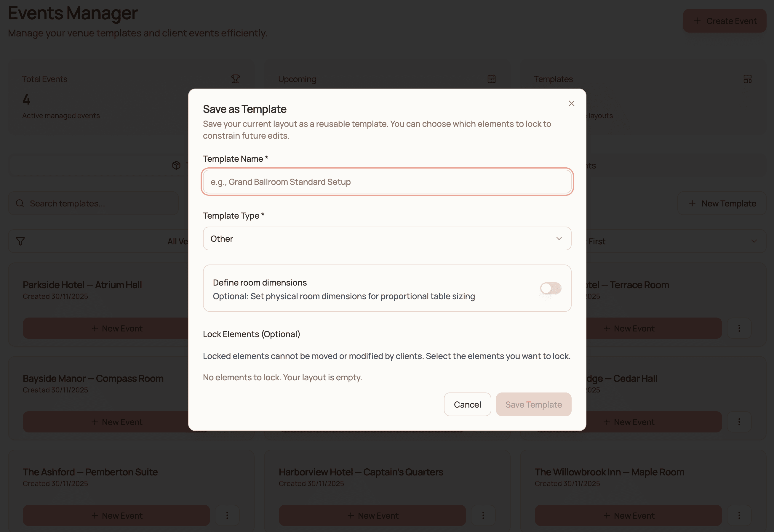Screen dimensions: 774x532
Task: Click the calendar icon on Upcoming card
Action: [492, 79]
